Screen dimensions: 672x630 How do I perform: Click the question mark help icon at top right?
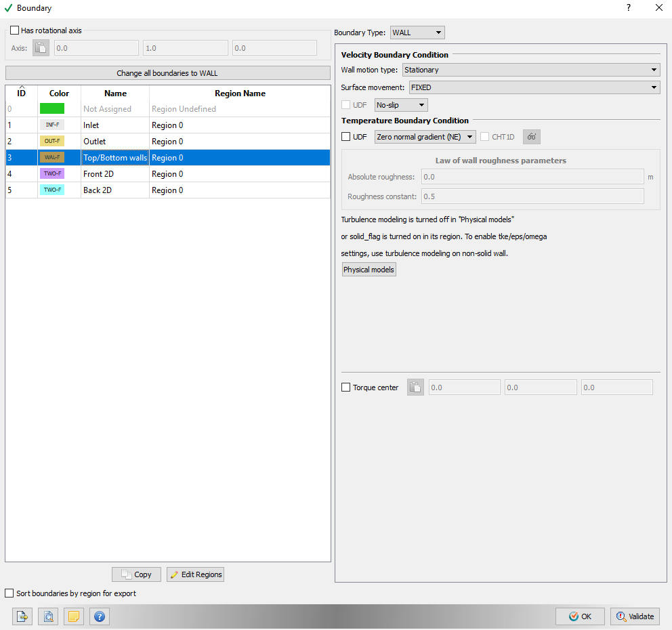[628, 7]
